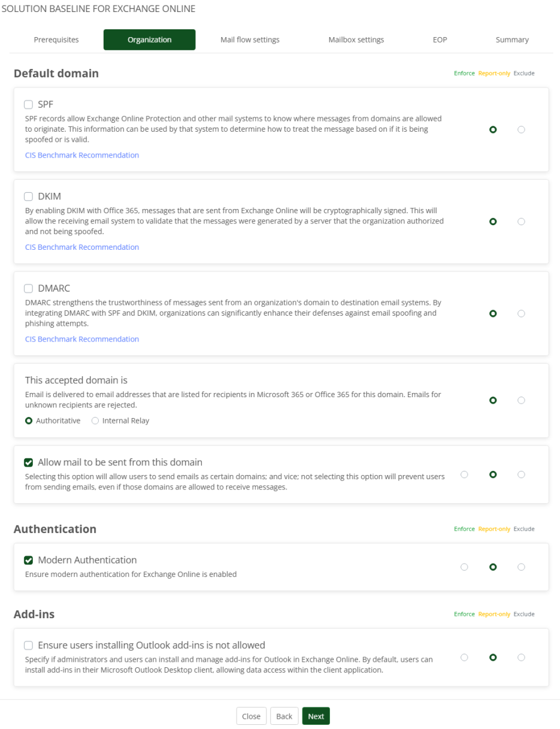Open the Mailbox settings tab
Viewport: 560px width, 729px height.
[356, 40]
